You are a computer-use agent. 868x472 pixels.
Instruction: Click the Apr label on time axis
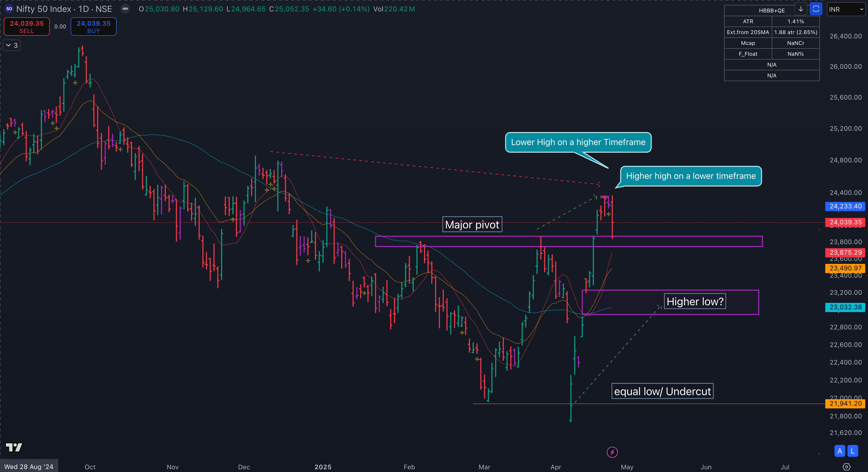(556, 467)
